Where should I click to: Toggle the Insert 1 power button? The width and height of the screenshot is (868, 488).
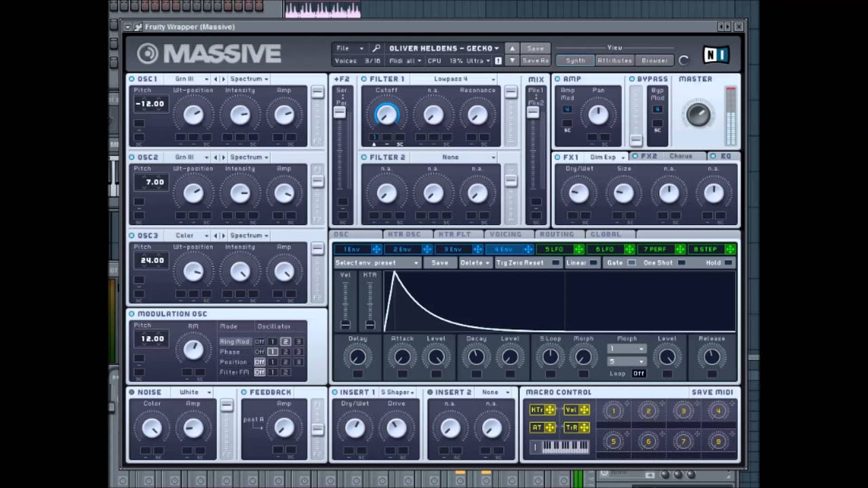[x=335, y=392]
